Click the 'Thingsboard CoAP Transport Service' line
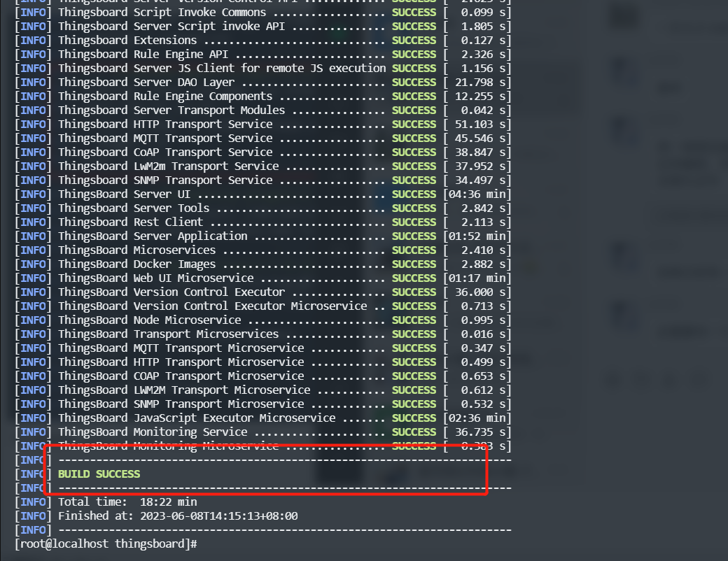The image size is (728, 561). (262, 152)
